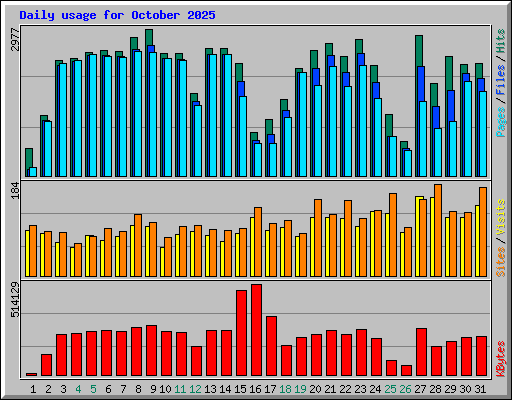Click the yellow sites bar for day 27

click(417, 236)
